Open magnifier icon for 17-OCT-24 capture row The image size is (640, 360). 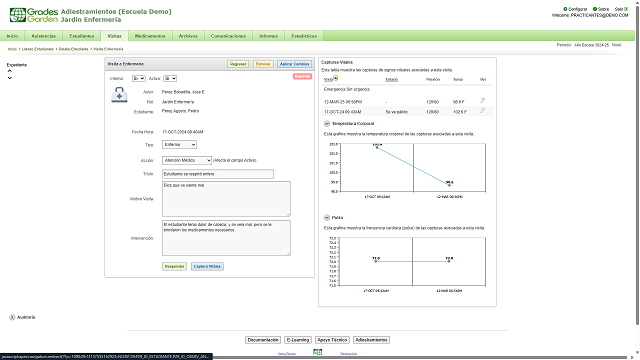tap(483, 111)
